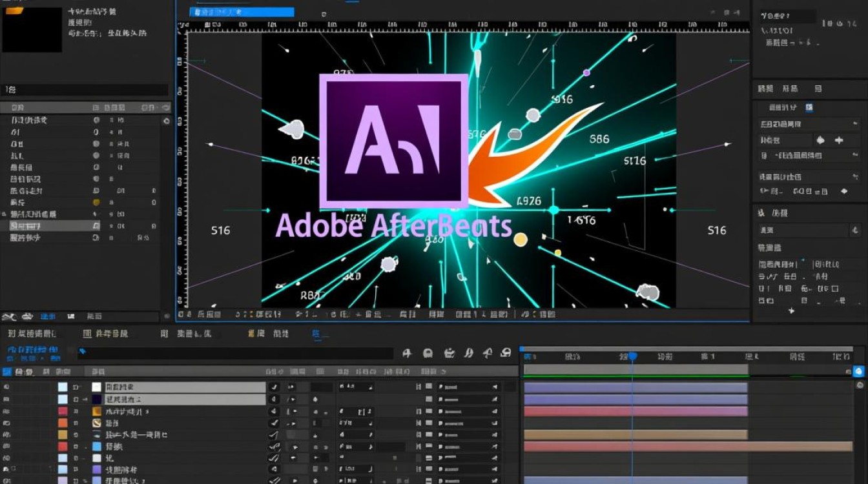Toggle the small box beside red-labeled third layer
The width and height of the screenshot is (868, 484).
coord(76,411)
